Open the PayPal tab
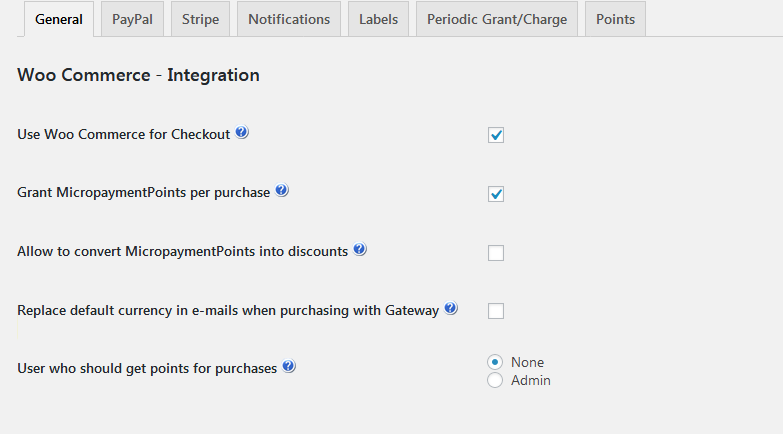 (132, 19)
